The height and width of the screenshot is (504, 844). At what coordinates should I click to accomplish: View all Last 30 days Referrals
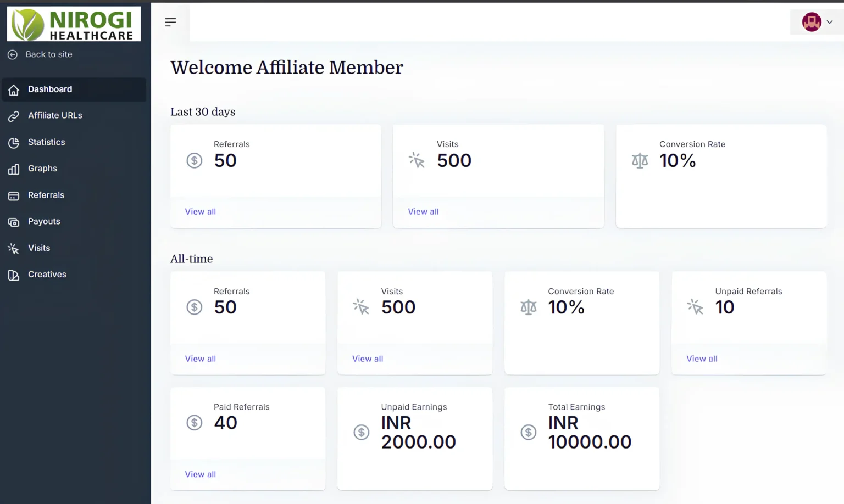[201, 211]
